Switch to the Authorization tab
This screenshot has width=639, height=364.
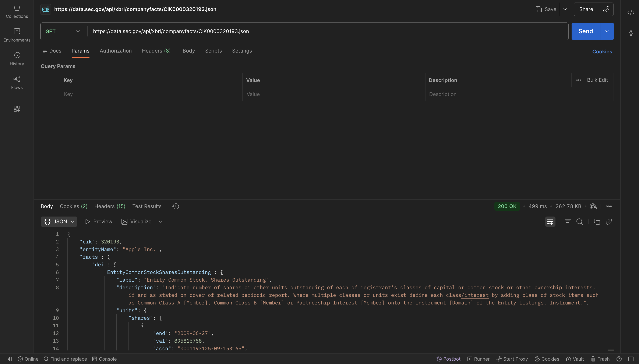point(116,51)
